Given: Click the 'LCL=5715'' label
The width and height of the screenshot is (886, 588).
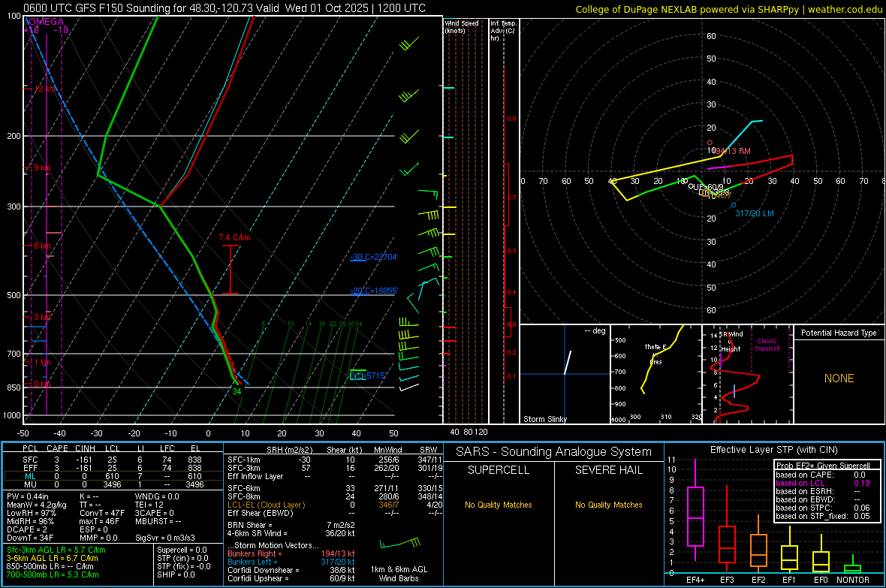Looking at the screenshot, I should point(368,375).
